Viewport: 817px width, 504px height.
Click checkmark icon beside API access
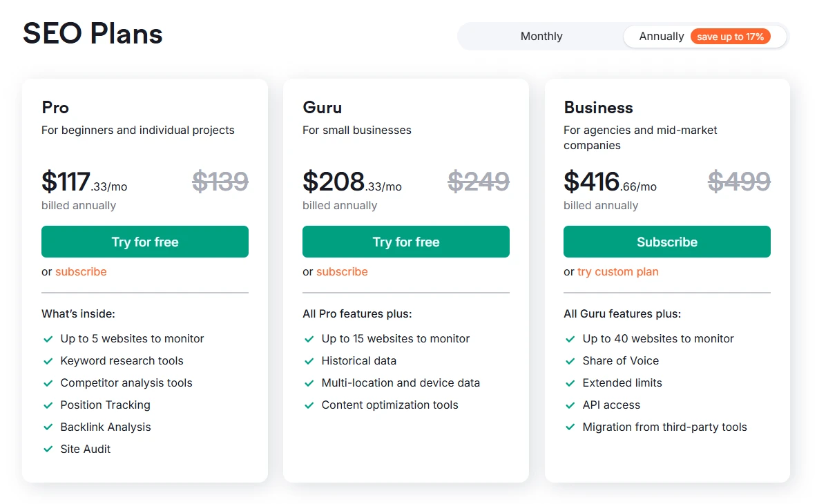570,405
